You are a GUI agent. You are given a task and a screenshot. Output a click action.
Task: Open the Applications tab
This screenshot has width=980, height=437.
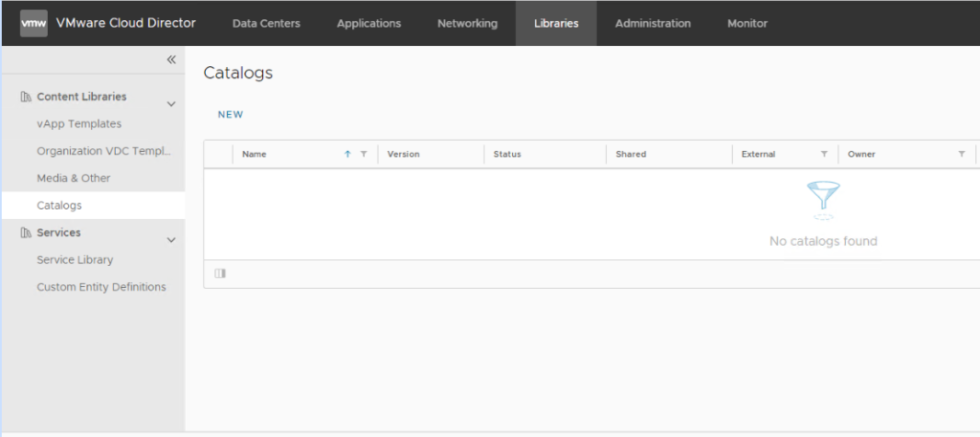[368, 23]
